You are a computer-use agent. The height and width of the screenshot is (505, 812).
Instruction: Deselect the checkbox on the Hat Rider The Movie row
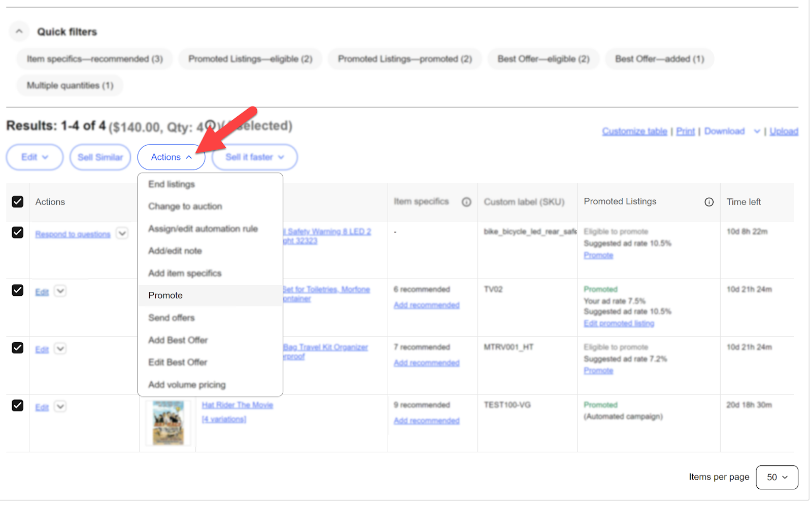[x=17, y=406]
